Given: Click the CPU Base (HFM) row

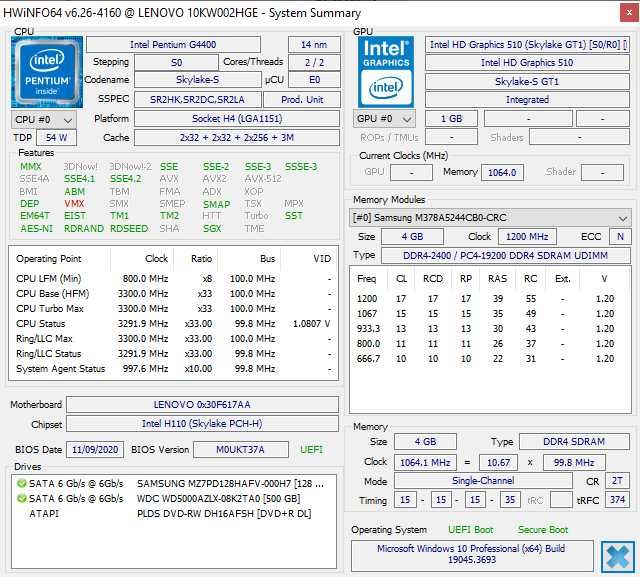Looking at the screenshot, I should pyautogui.click(x=173, y=294).
